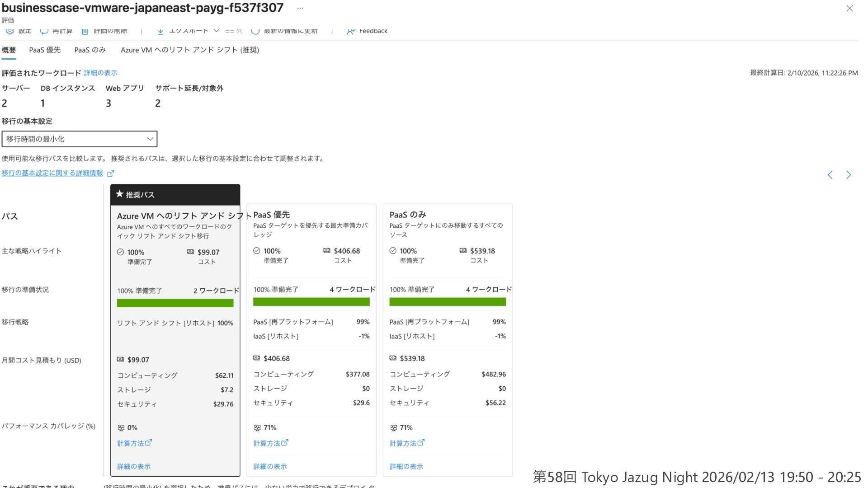Click 詳細の表示 in PaaS のみ card
Viewport: 868px width, 488px height.
tap(406, 466)
